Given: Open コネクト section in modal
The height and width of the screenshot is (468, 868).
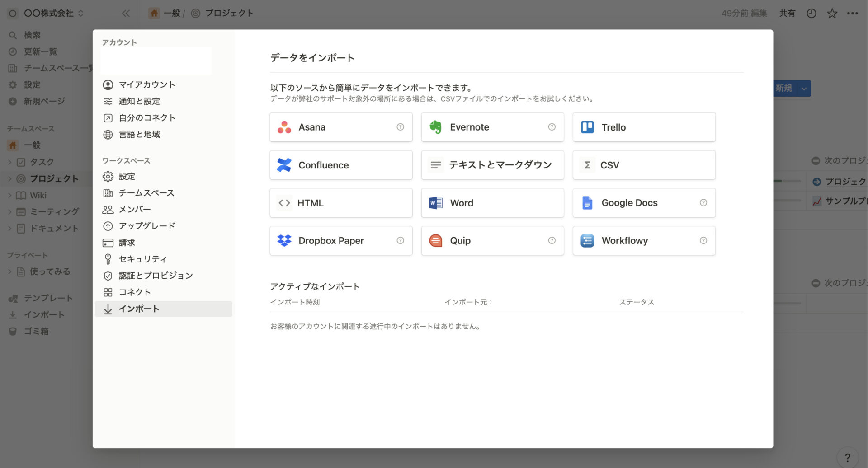Looking at the screenshot, I should [x=163, y=292].
